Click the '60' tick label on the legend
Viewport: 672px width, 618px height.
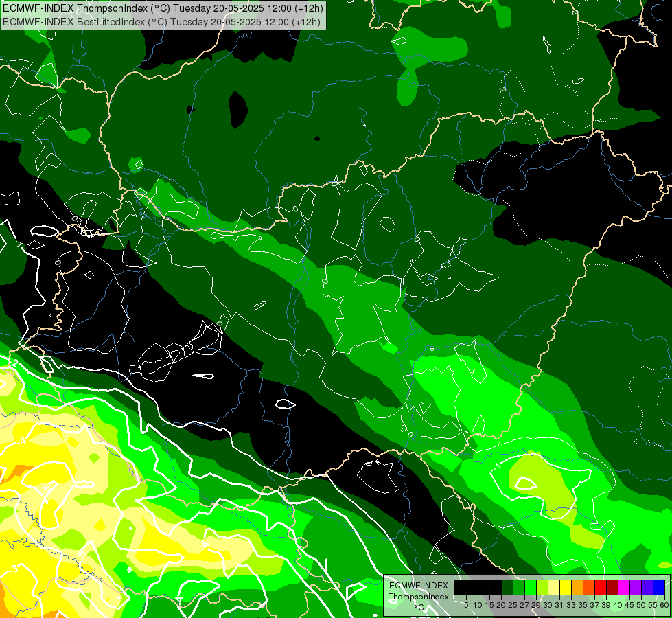pyautogui.click(x=664, y=605)
